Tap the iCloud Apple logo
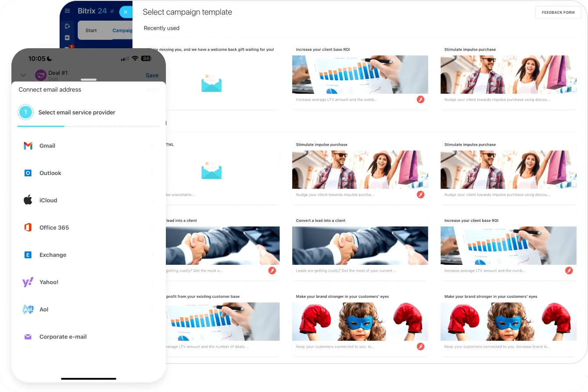Viewport: 588px width, 392px height. pyautogui.click(x=28, y=200)
